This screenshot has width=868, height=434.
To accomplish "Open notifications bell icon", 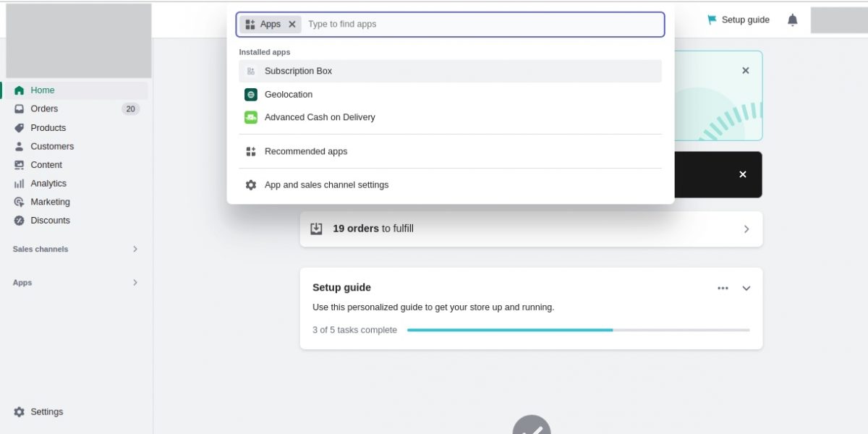I will coord(793,20).
